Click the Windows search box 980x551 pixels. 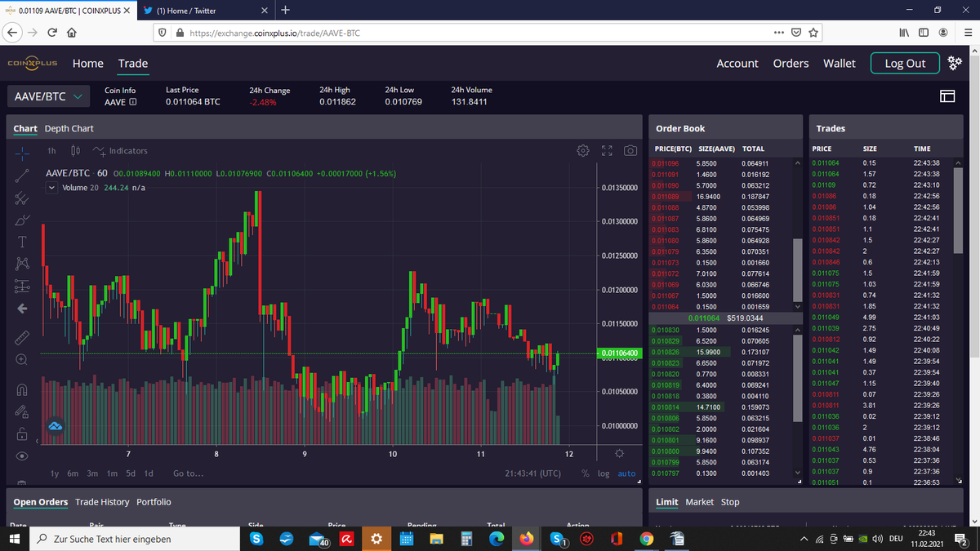135,539
